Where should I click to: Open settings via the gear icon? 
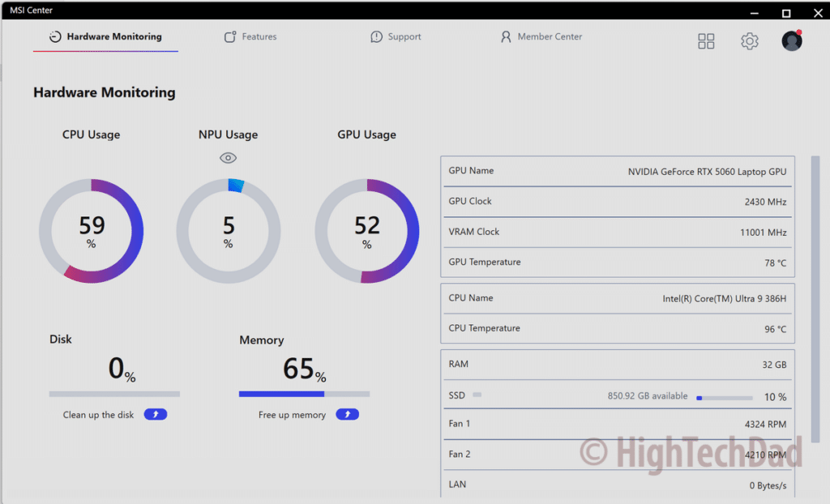coord(750,41)
